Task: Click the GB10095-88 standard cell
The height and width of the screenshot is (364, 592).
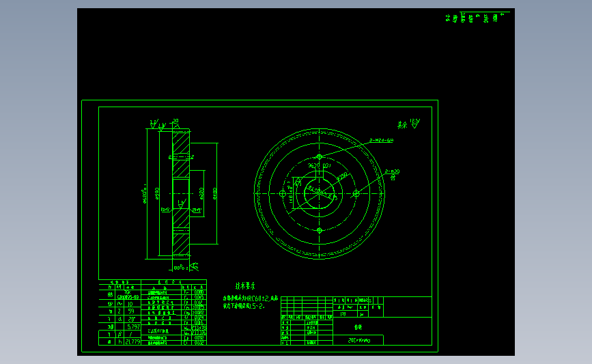Action: pos(128,297)
